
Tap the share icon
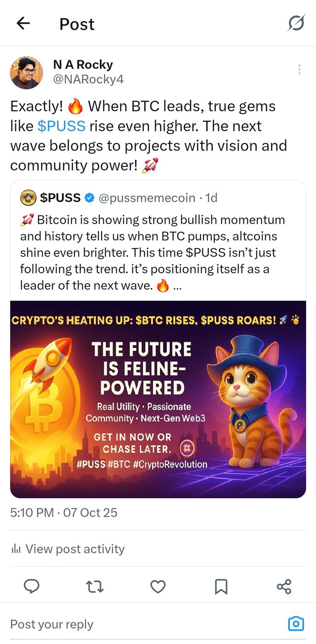coord(284,587)
